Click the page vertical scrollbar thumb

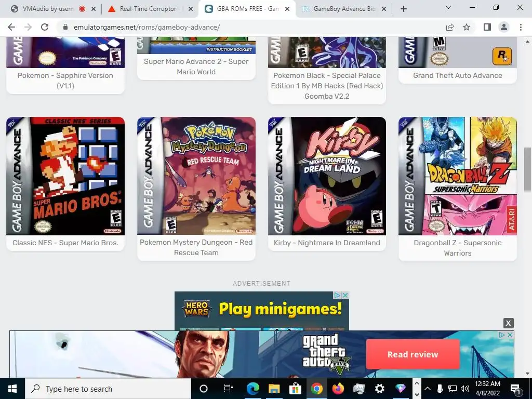point(528,169)
